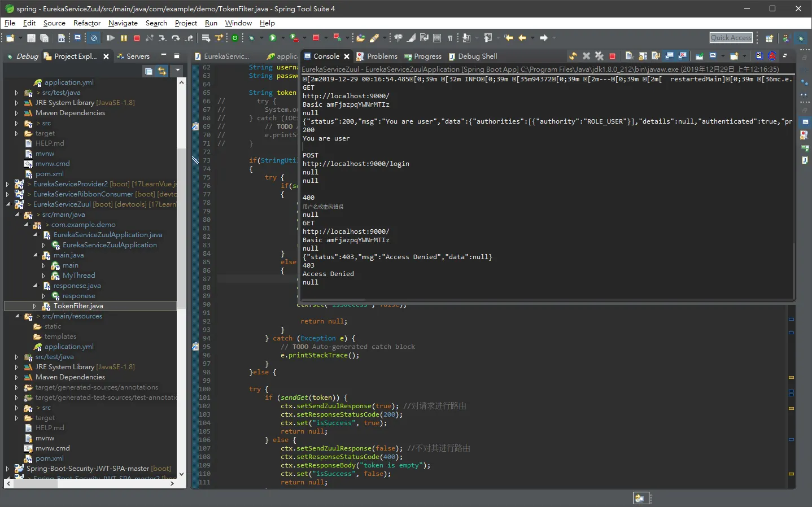Viewport: 812px width, 507px height.
Task: Toggle Link with Editor in Project Explorer
Action: coord(162,71)
